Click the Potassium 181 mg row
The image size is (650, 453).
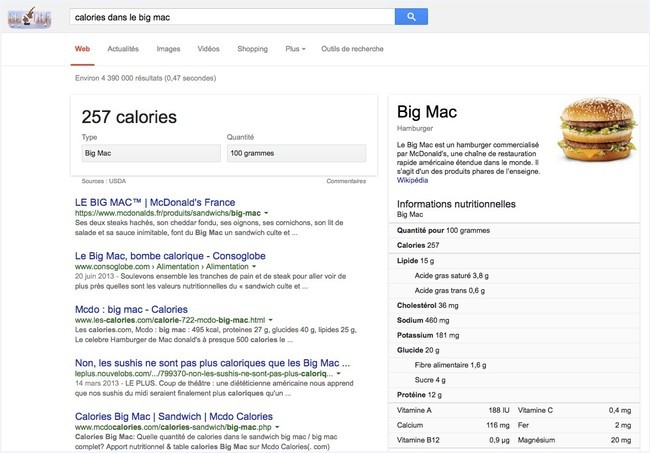point(514,335)
